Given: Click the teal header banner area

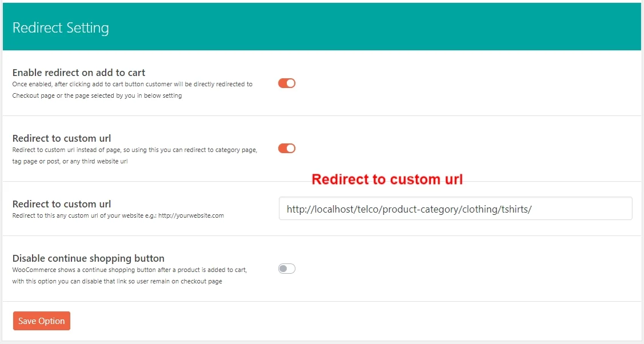Looking at the screenshot, I should pyautogui.click(x=322, y=27).
